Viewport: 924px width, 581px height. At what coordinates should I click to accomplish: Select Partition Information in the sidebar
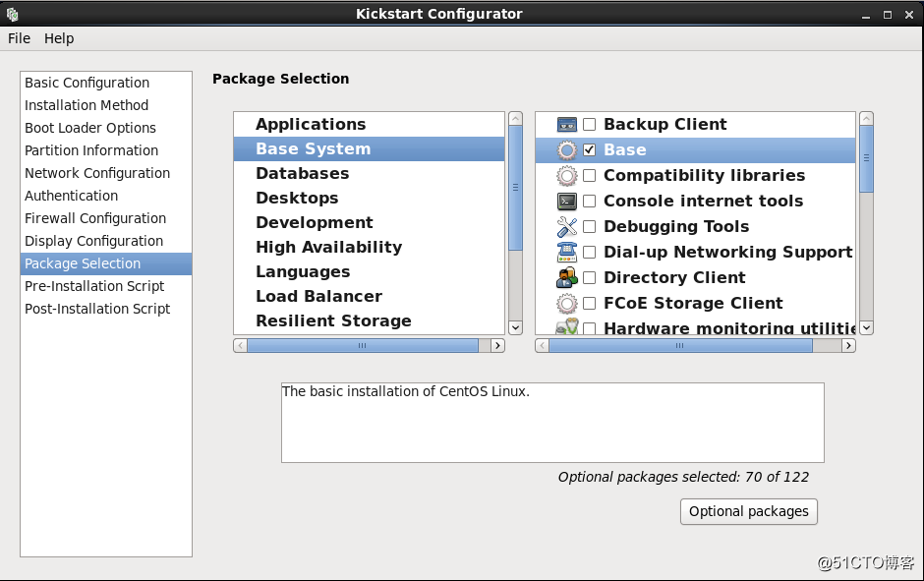(x=106, y=150)
